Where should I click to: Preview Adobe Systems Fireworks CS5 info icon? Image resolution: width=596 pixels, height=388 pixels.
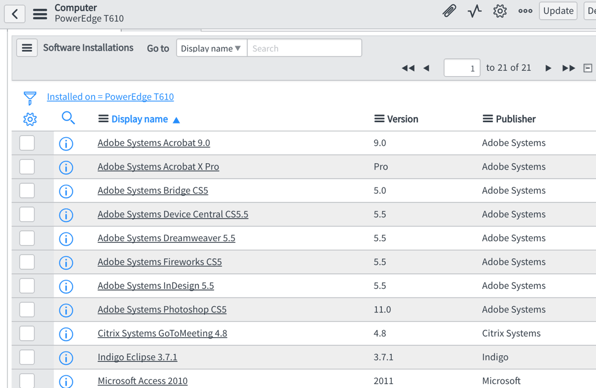point(66,263)
